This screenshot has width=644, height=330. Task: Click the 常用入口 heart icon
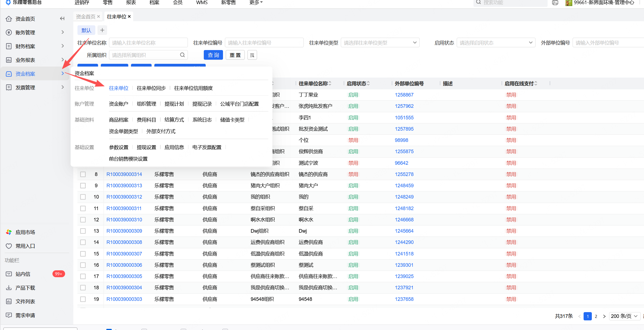pyautogui.click(x=9, y=246)
